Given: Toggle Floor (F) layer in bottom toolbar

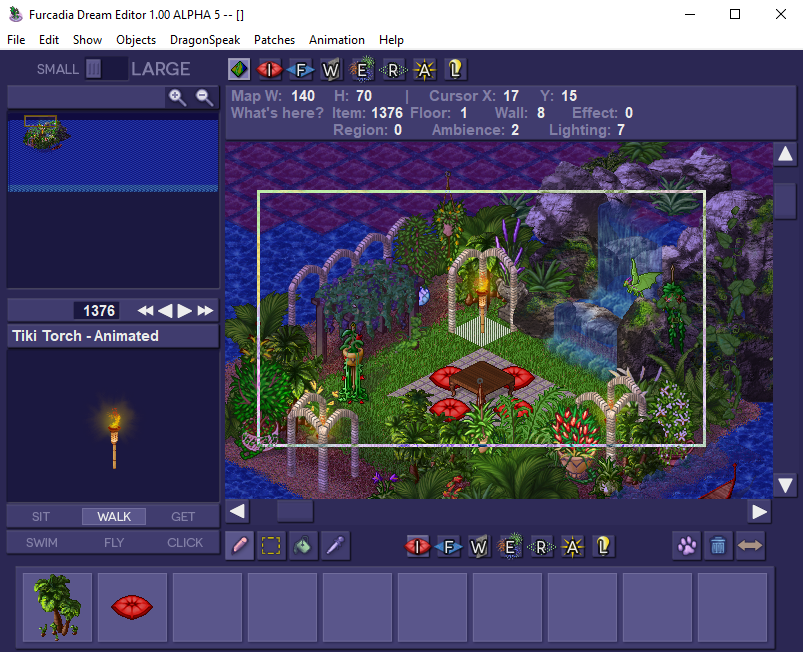Looking at the screenshot, I should click(448, 547).
